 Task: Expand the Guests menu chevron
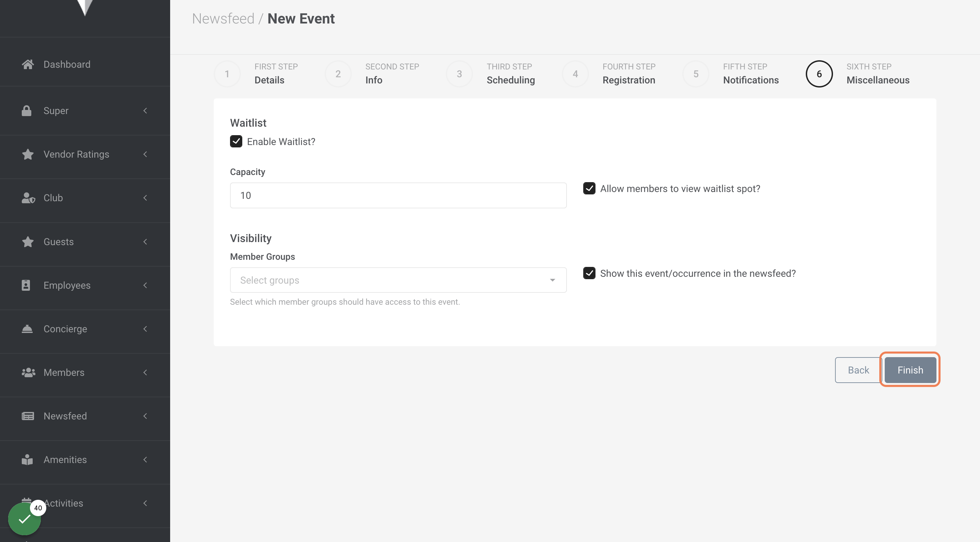point(145,242)
